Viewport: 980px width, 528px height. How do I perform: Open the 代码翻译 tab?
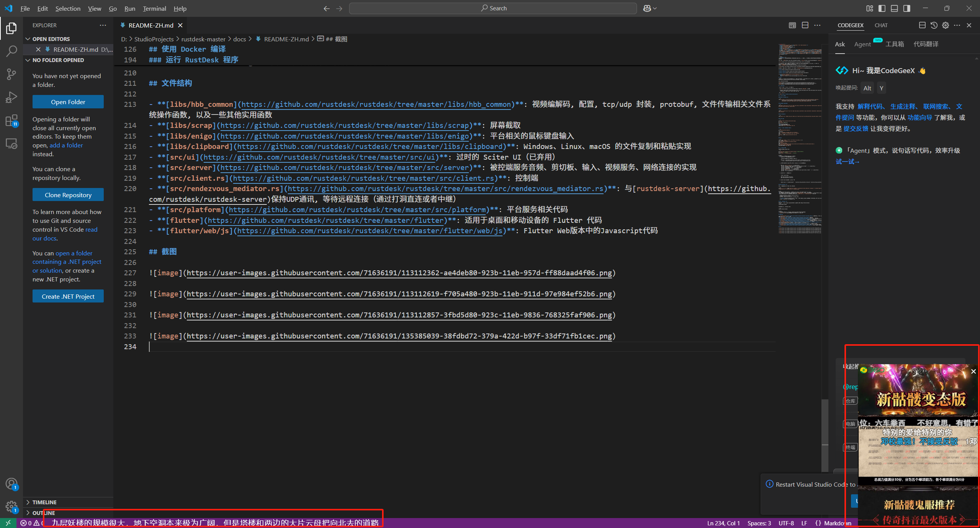[x=926, y=44]
